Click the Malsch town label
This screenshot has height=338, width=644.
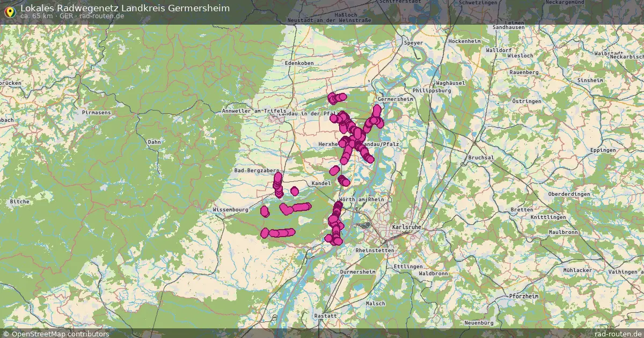click(375, 304)
